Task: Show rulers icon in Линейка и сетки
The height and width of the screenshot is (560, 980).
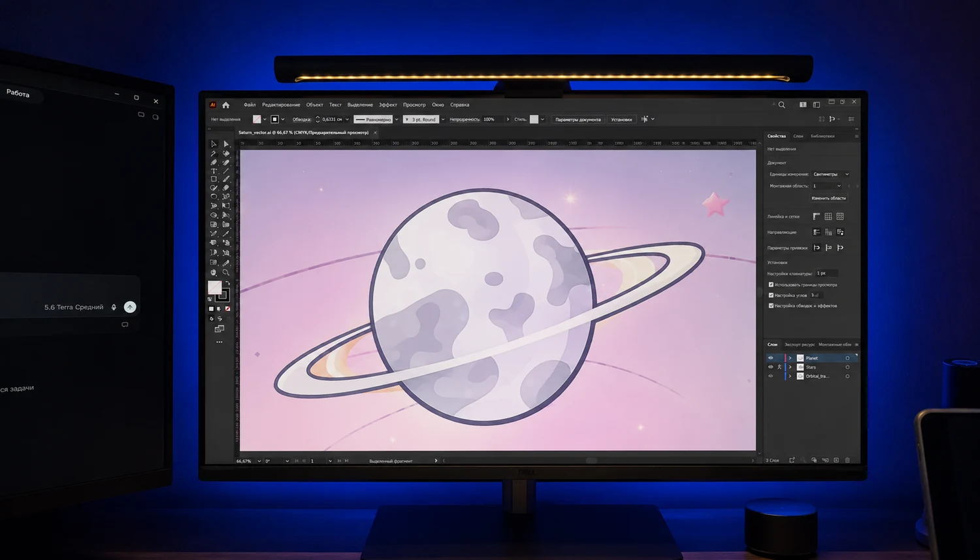Action: click(x=817, y=216)
